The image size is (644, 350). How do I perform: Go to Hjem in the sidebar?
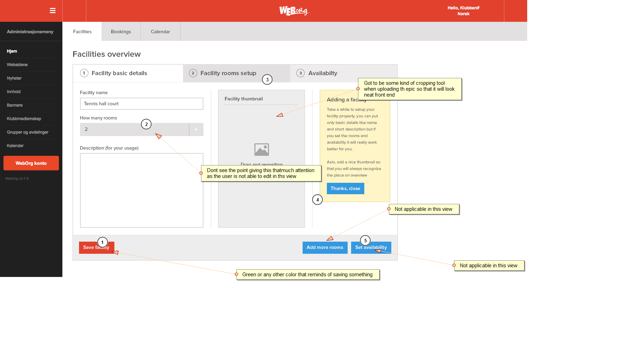pyautogui.click(x=12, y=51)
